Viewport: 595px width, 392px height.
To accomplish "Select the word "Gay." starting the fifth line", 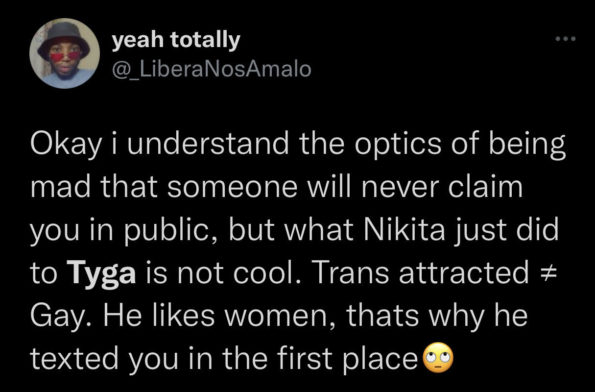I will (56, 318).
